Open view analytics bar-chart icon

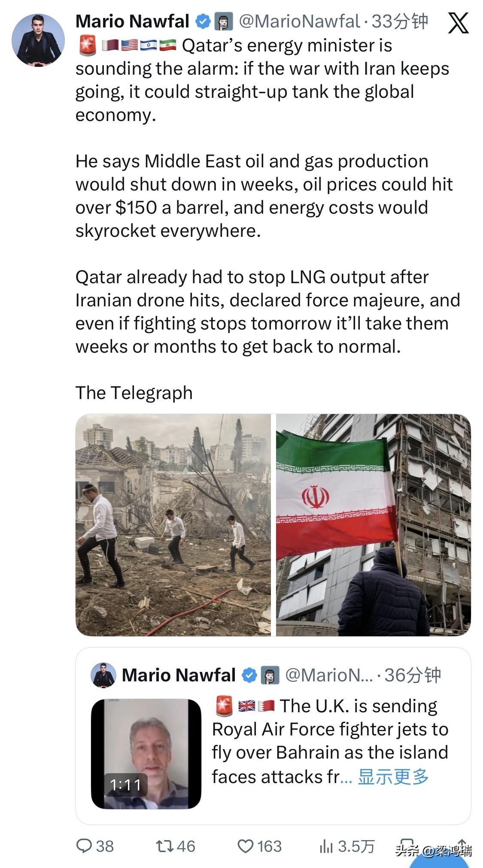326,846
